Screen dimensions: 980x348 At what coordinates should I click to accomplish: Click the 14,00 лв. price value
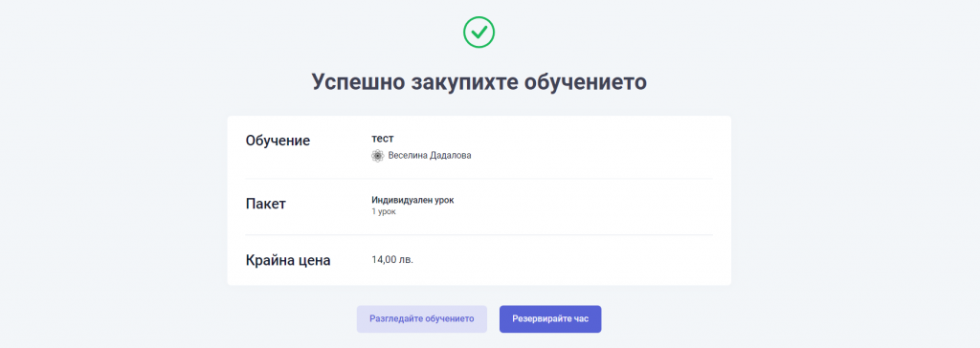click(392, 260)
